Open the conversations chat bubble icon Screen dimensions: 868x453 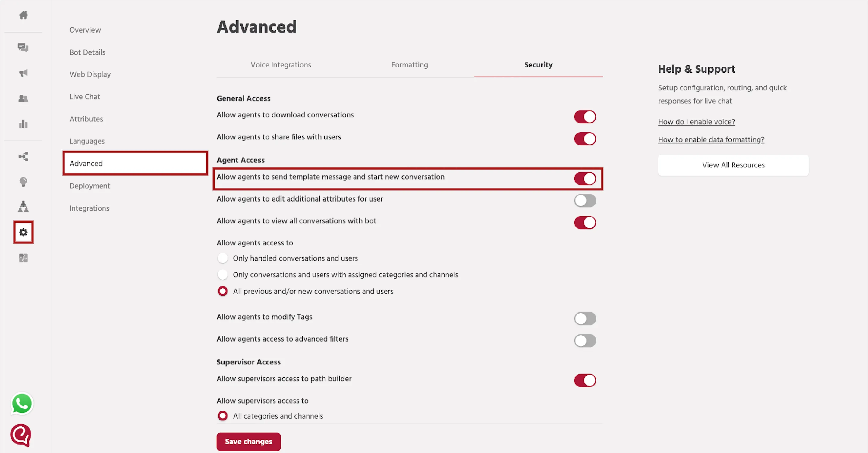[x=23, y=48]
